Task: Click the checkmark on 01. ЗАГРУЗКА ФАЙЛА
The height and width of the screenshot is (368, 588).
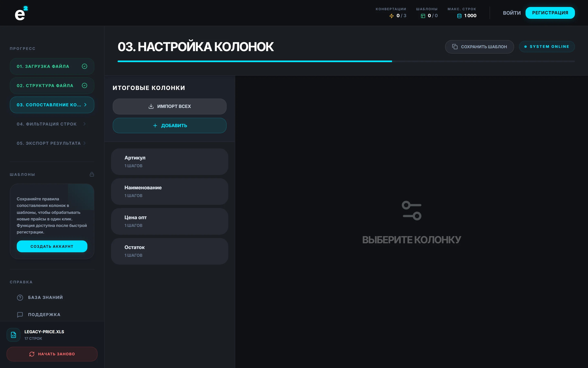Action: point(85,66)
